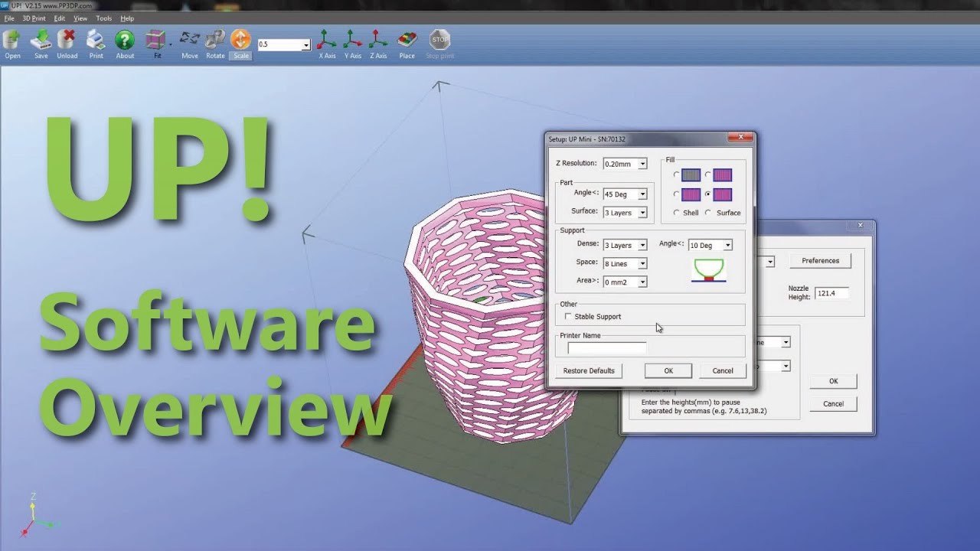Choose the Y Axis icon

click(x=353, y=40)
